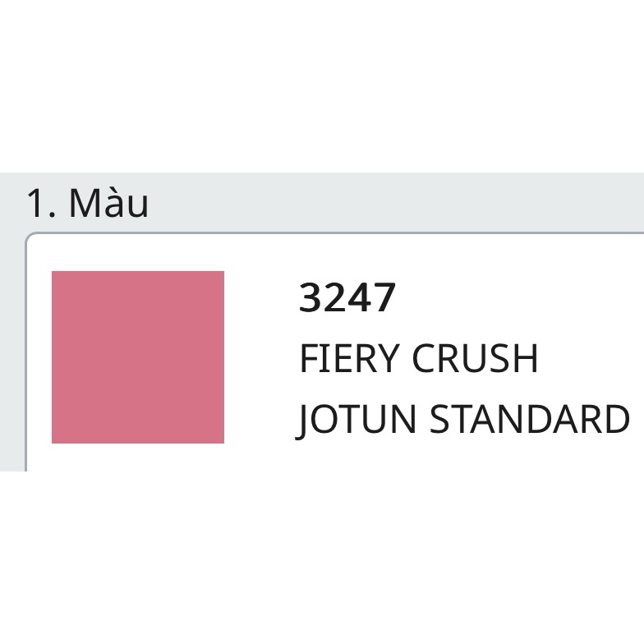644x644 pixels.
Task: Click the top-left rounded corner of the color card
Action: [x=30, y=237]
